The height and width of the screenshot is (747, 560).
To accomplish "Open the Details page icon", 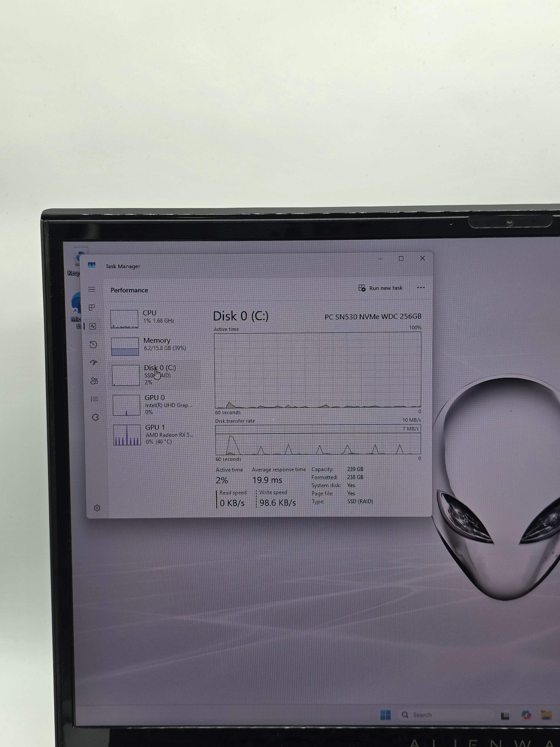I will pos(94,399).
